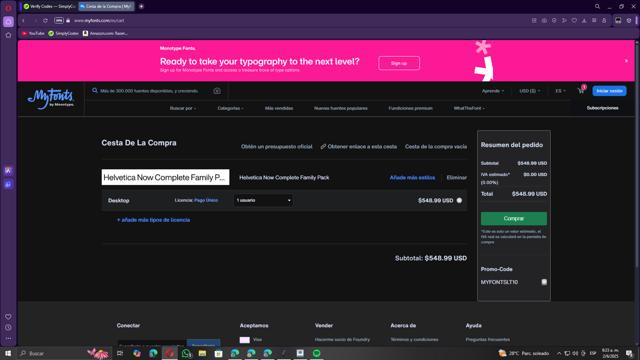The image size is (640, 360).
Task: Click the Opera logo menu button
Action: [x=8, y=7]
